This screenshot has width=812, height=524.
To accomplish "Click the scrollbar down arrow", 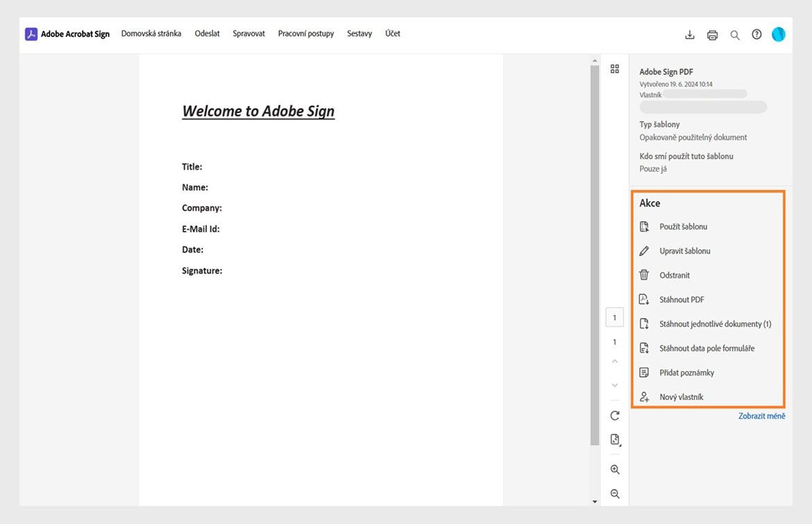I will click(x=595, y=501).
